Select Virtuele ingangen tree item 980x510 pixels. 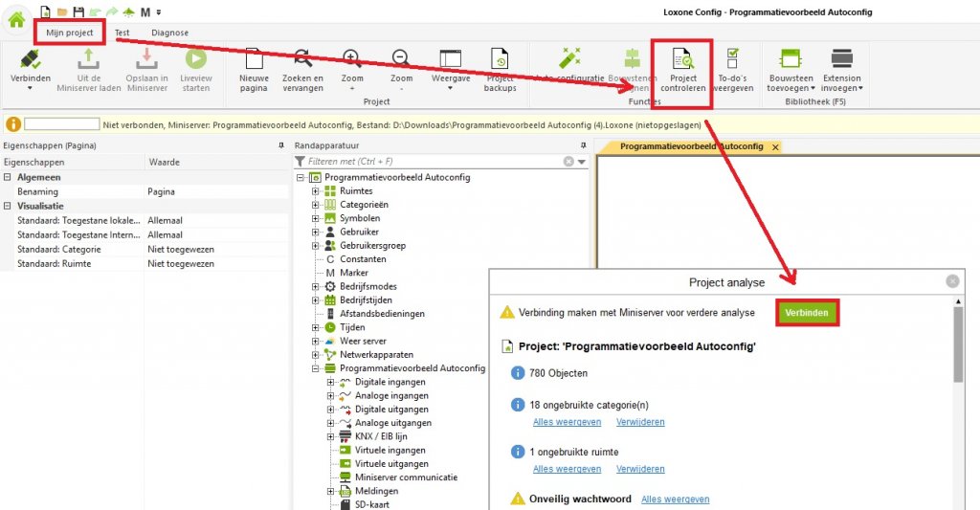click(390, 450)
